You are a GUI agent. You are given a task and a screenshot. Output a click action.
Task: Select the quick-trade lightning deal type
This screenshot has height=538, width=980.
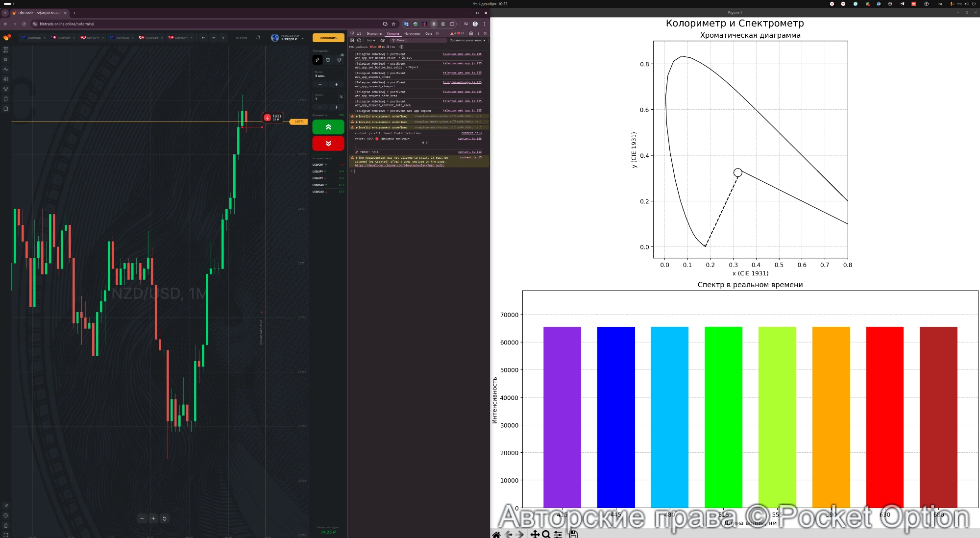pos(318,60)
